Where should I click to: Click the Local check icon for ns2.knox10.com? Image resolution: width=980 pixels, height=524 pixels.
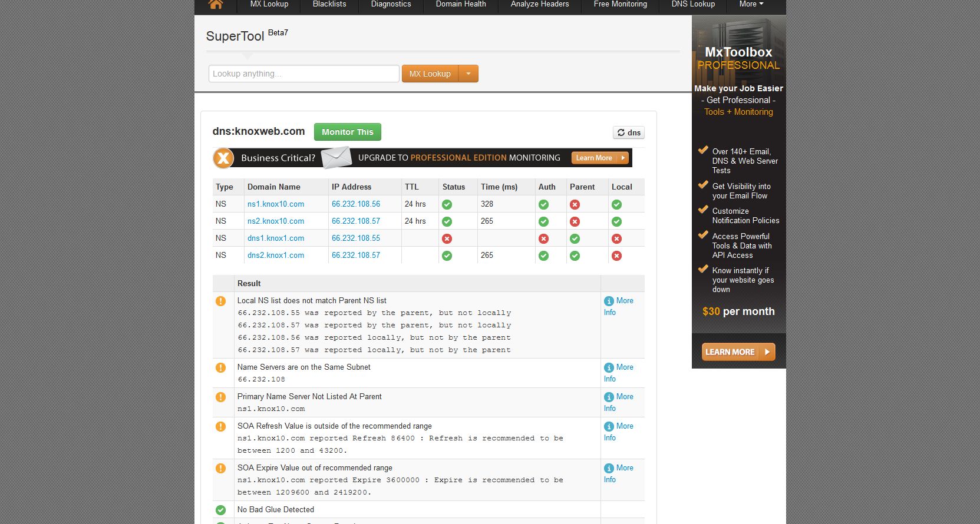pos(616,221)
